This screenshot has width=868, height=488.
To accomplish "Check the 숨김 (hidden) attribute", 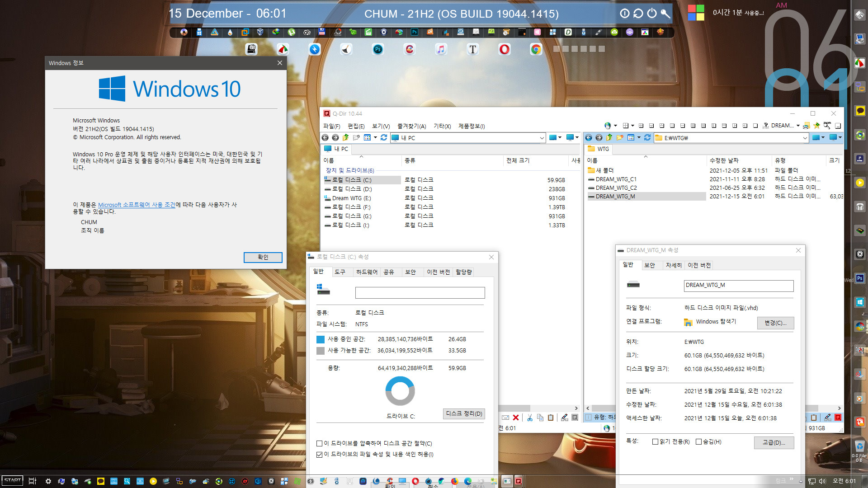I will 698,441.
